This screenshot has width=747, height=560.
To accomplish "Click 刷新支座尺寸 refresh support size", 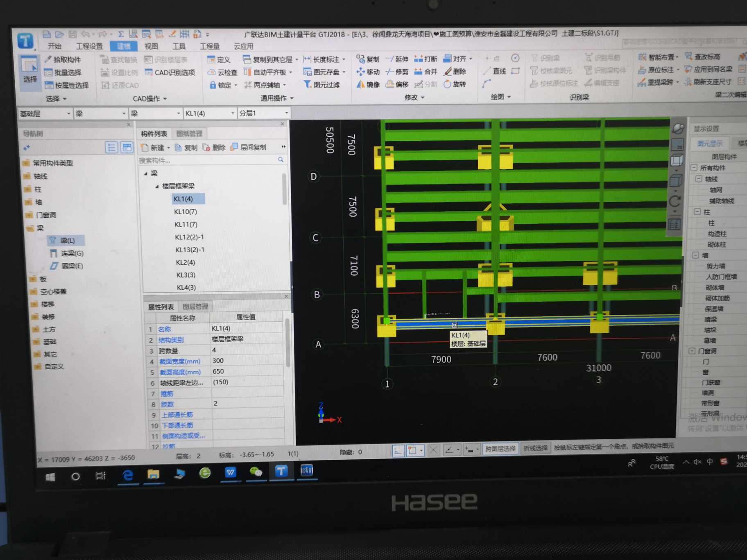I will tap(707, 82).
